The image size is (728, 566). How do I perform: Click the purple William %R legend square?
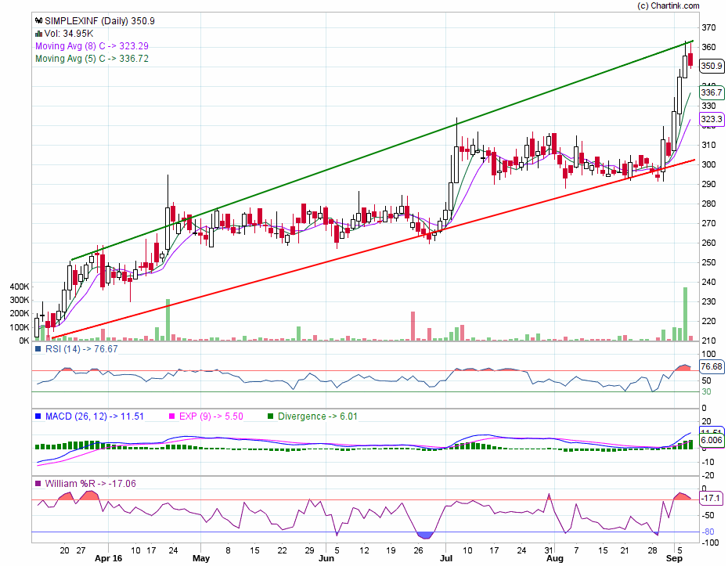tap(38, 484)
